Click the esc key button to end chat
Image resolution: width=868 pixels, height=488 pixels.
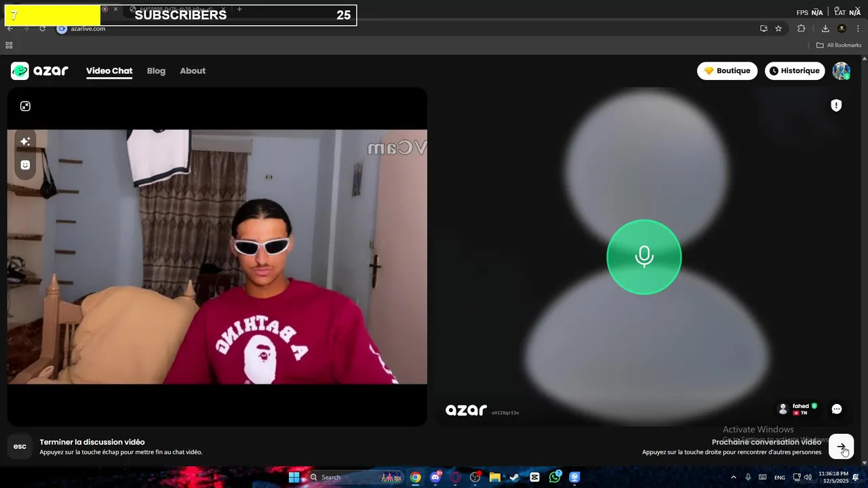pyautogui.click(x=20, y=446)
